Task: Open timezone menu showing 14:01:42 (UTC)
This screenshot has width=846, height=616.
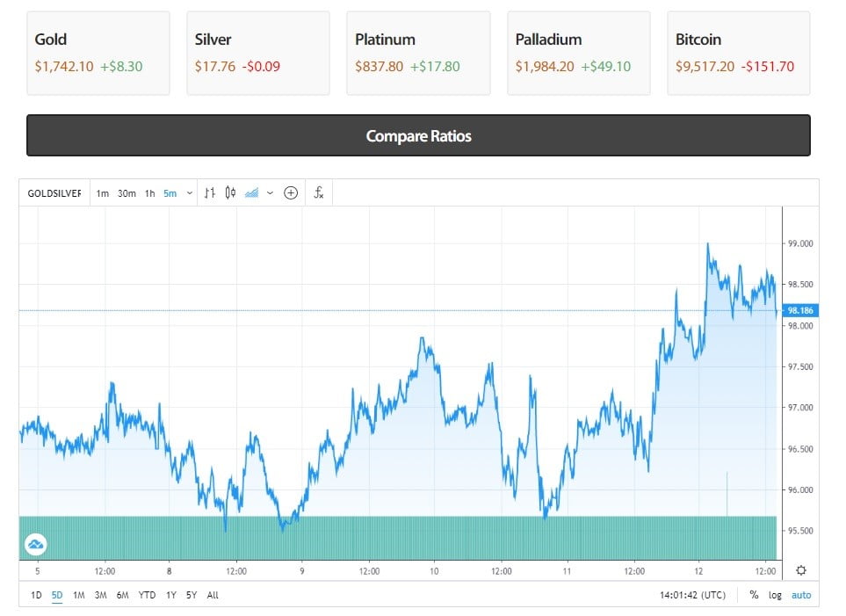Action: [692, 595]
